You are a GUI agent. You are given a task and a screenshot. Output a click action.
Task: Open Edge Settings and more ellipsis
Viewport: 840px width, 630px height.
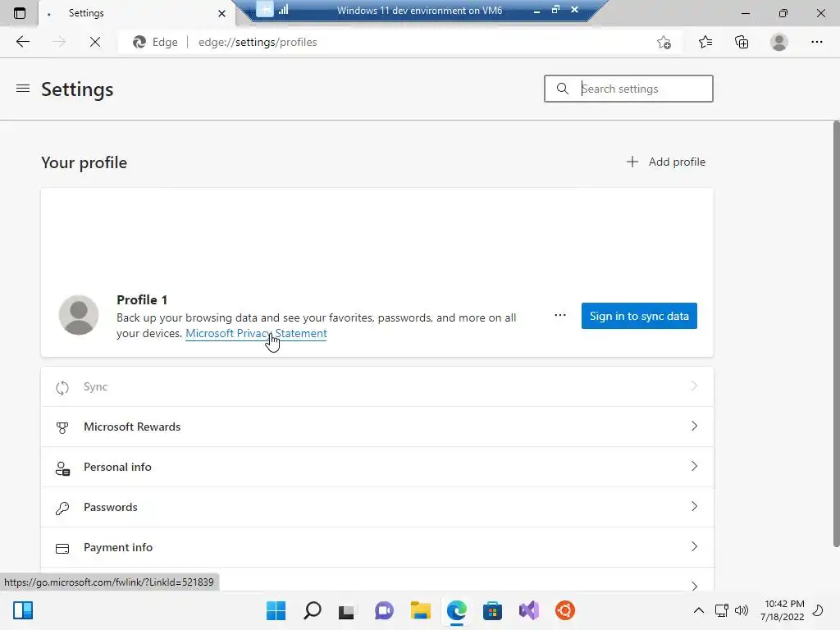click(816, 42)
